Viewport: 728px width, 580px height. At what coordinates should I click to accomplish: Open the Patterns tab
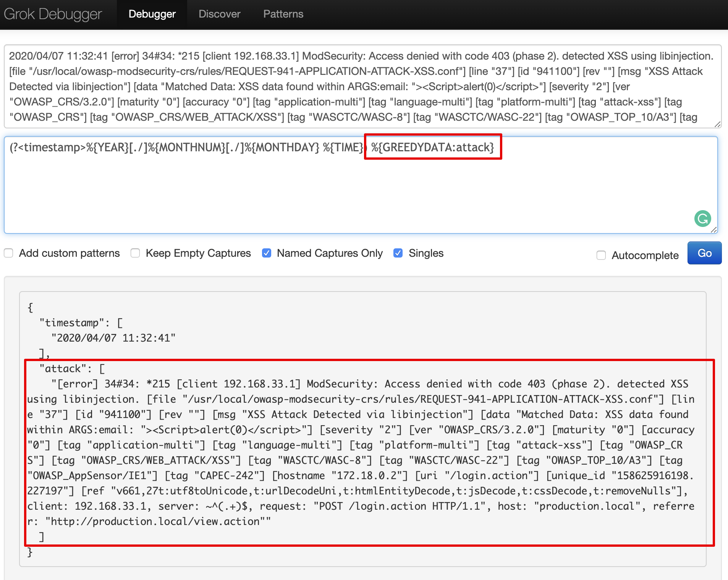coord(283,14)
